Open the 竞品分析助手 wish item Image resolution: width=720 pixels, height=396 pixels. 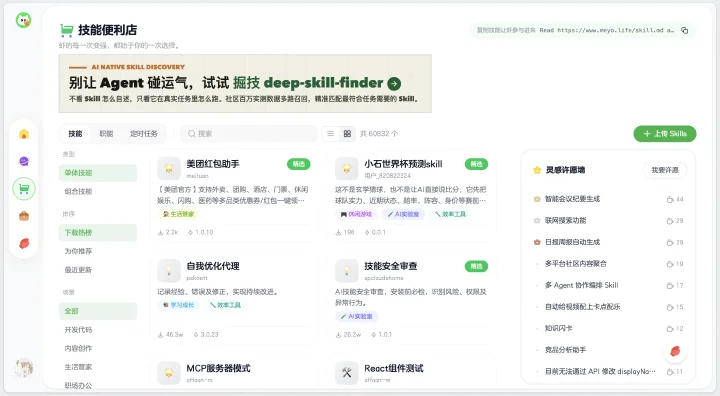(565, 350)
